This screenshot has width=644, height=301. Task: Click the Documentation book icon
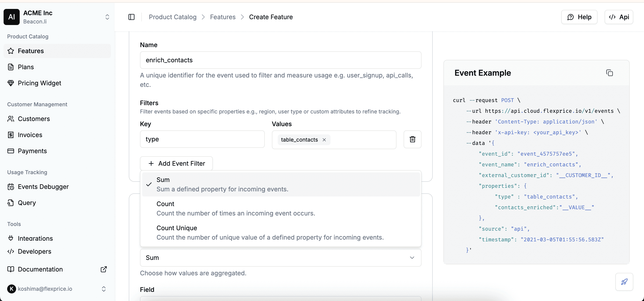(11, 269)
